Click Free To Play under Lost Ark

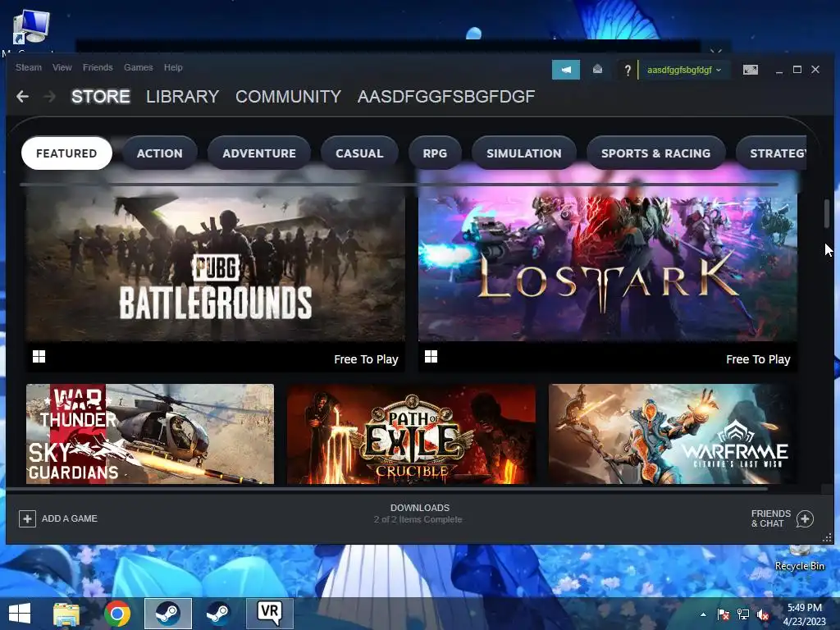758,359
